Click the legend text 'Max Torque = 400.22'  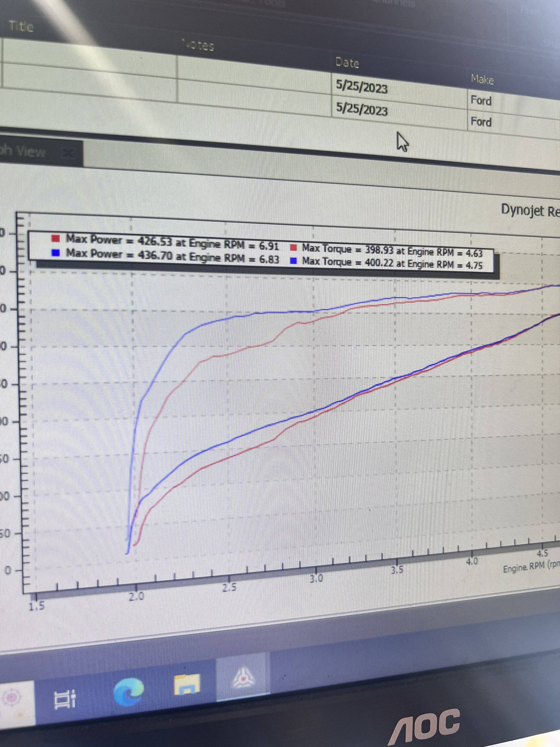click(x=347, y=262)
